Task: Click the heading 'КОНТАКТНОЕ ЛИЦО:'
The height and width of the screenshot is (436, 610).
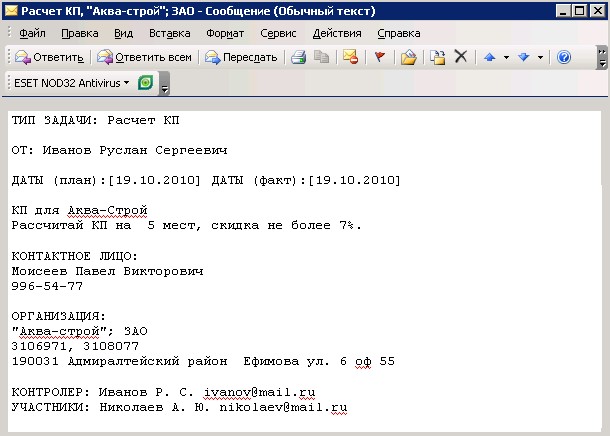Action: click(x=75, y=256)
